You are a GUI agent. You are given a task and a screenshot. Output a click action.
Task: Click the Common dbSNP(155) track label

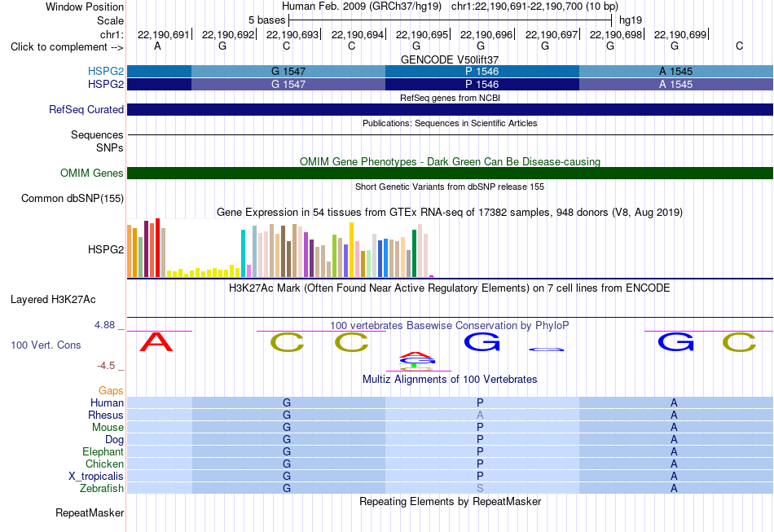click(72, 199)
